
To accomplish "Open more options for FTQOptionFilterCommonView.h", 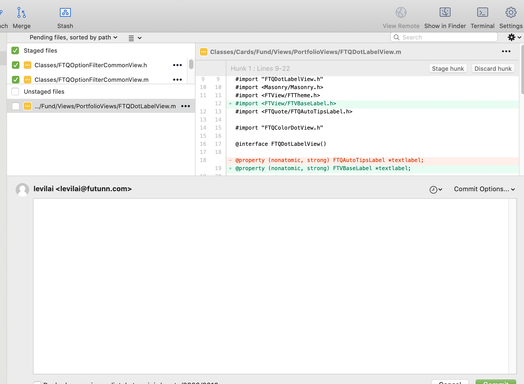I will [177, 65].
